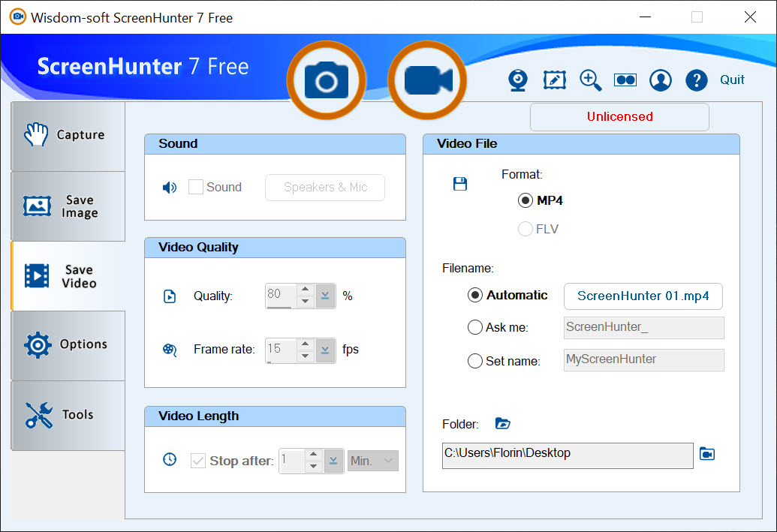The height and width of the screenshot is (532, 777).
Task: Open help via question mark icon
Action: [697, 80]
